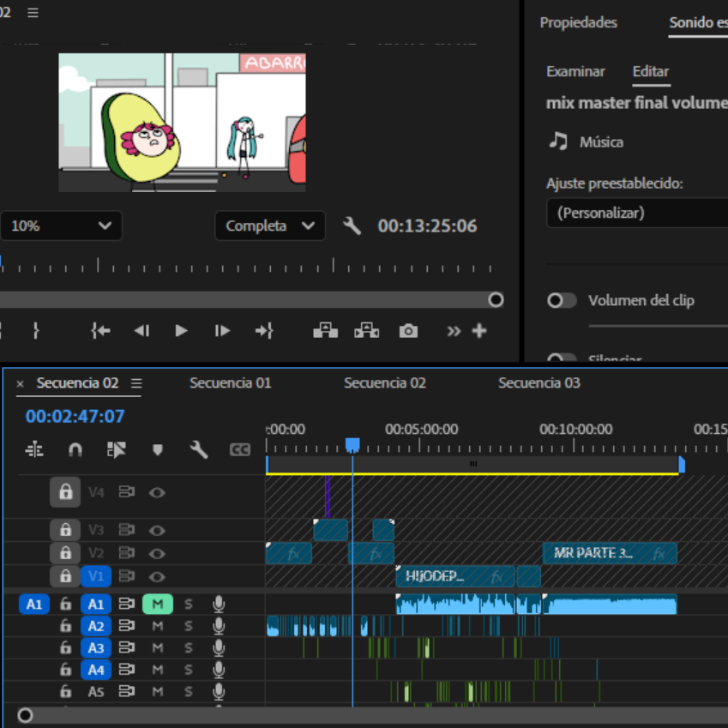Close the active Secuencia 02 tab

point(20,383)
